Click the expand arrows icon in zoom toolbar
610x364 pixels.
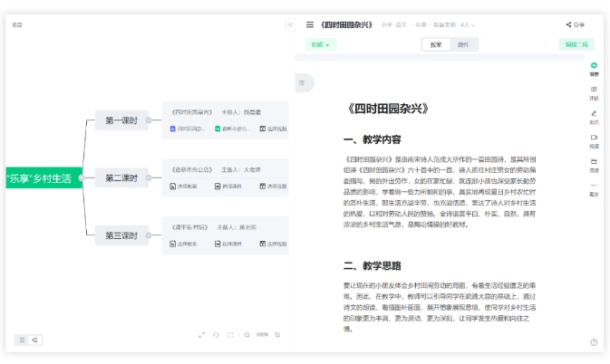(201, 335)
